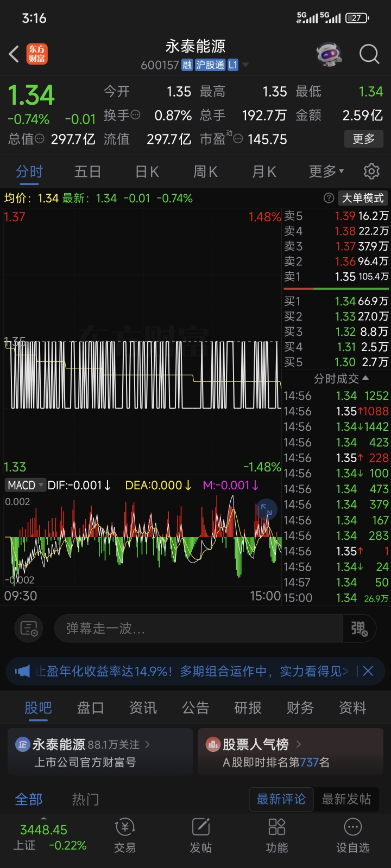Open 永泰能源 official 财富号 card

pos(100,752)
